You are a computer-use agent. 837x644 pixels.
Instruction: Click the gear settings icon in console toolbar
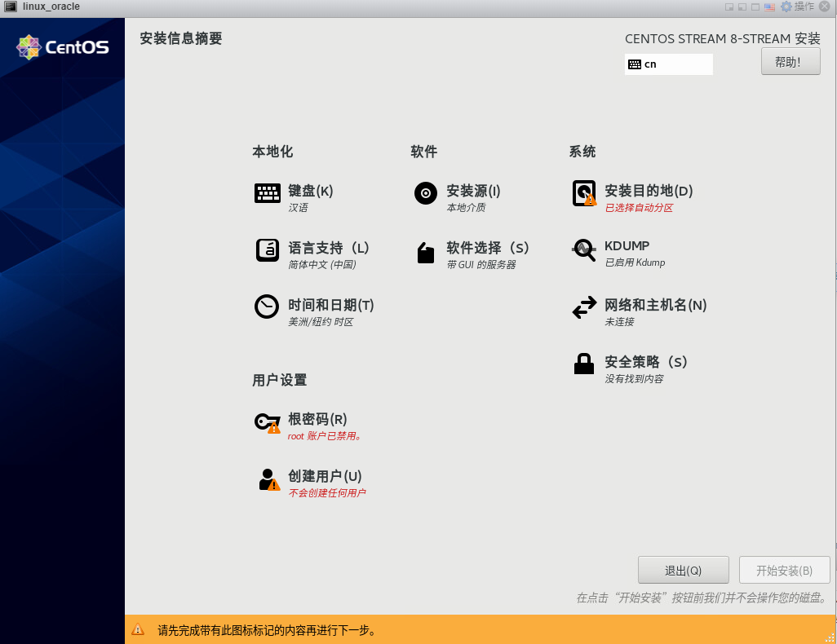coord(786,7)
